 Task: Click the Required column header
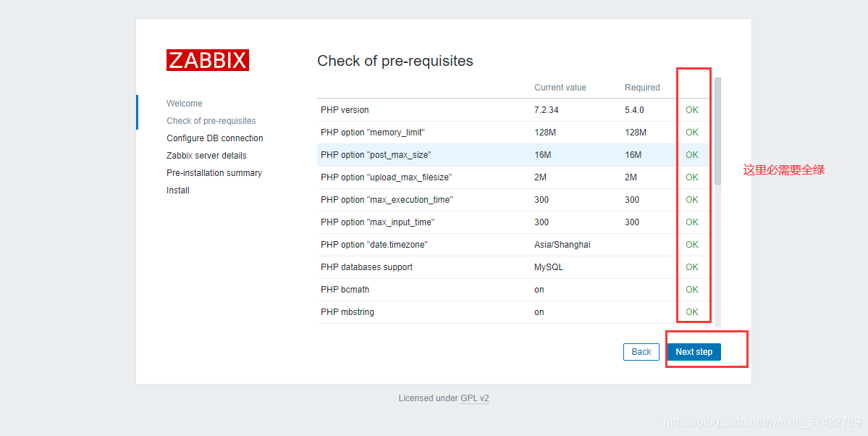tap(642, 87)
